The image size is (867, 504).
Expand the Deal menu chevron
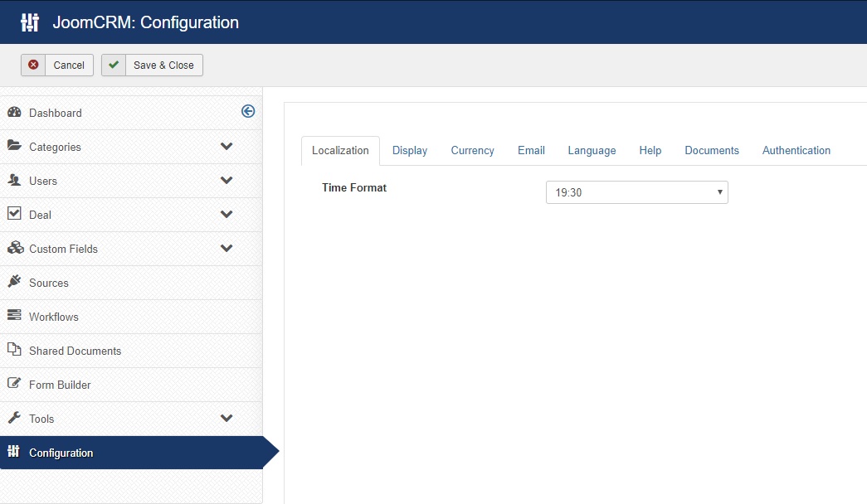coord(226,215)
